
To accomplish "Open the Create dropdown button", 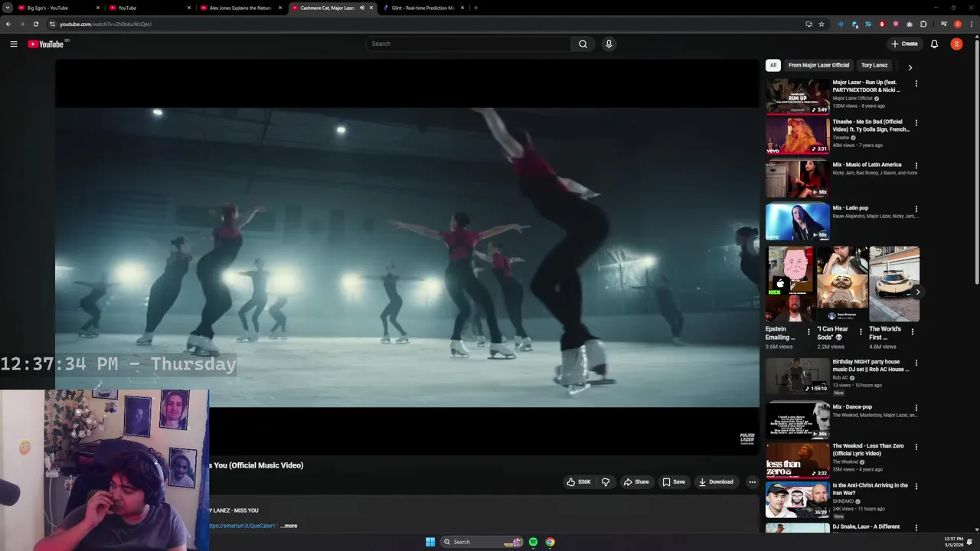I will [x=904, y=44].
